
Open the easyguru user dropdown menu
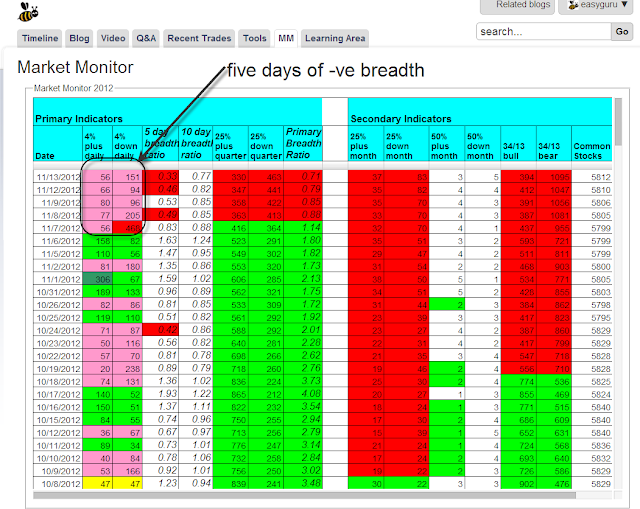pyautogui.click(x=596, y=6)
